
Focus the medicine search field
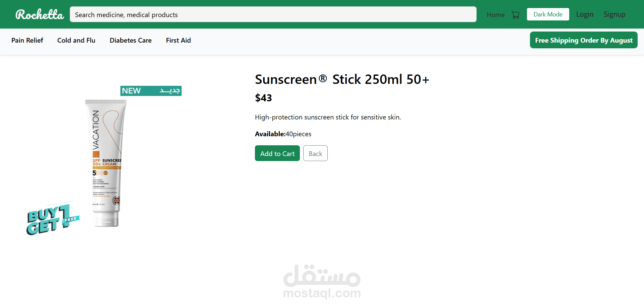click(273, 14)
